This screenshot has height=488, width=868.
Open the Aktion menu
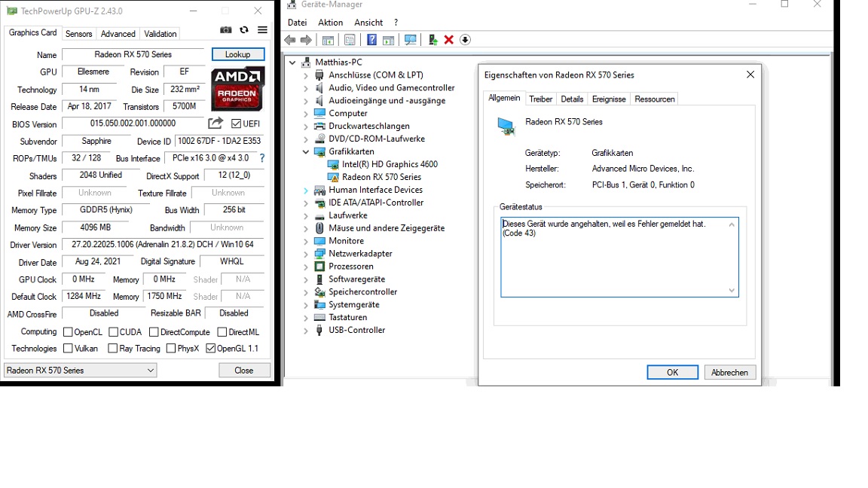[331, 23]
